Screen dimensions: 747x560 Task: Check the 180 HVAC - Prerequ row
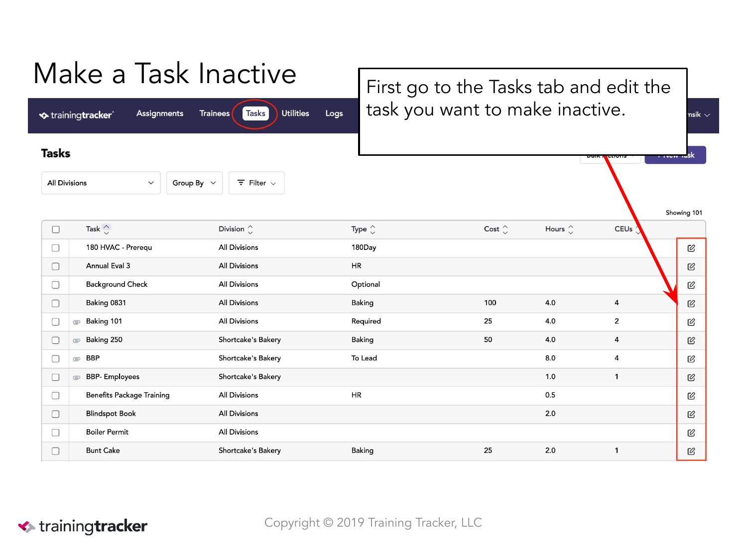pos(56,248)
